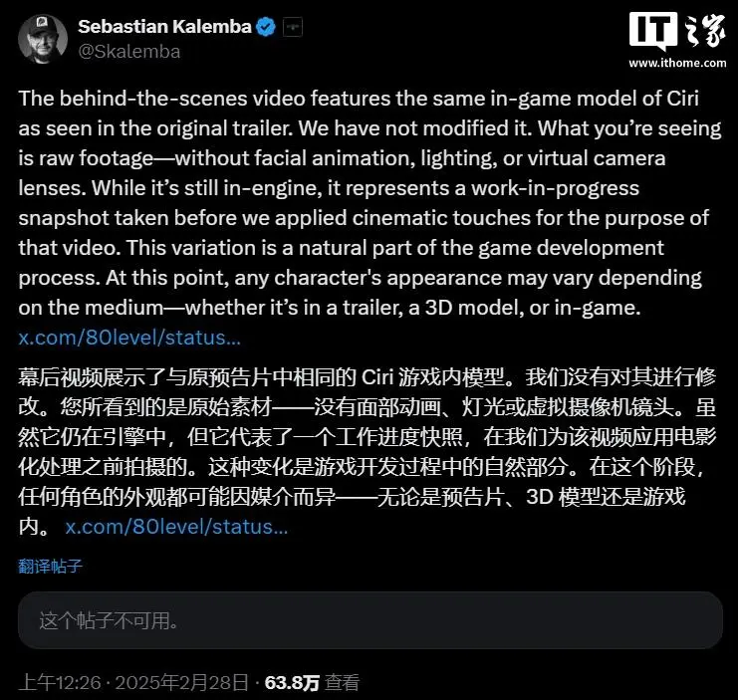Click the Chinese translated paragraph

368,452
